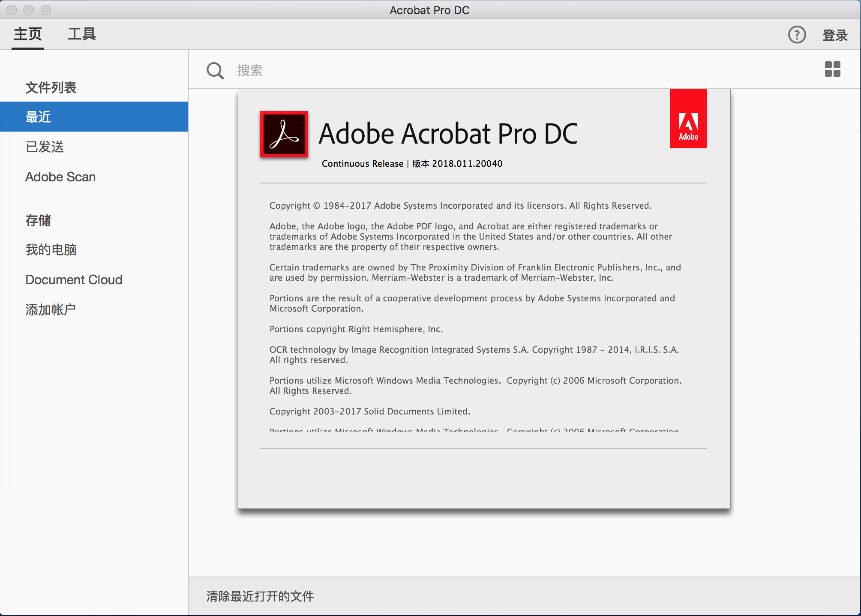This screenshot has width=861, height=616.
Task: Open 已发送 file list
Action: (x=45, y=147)
